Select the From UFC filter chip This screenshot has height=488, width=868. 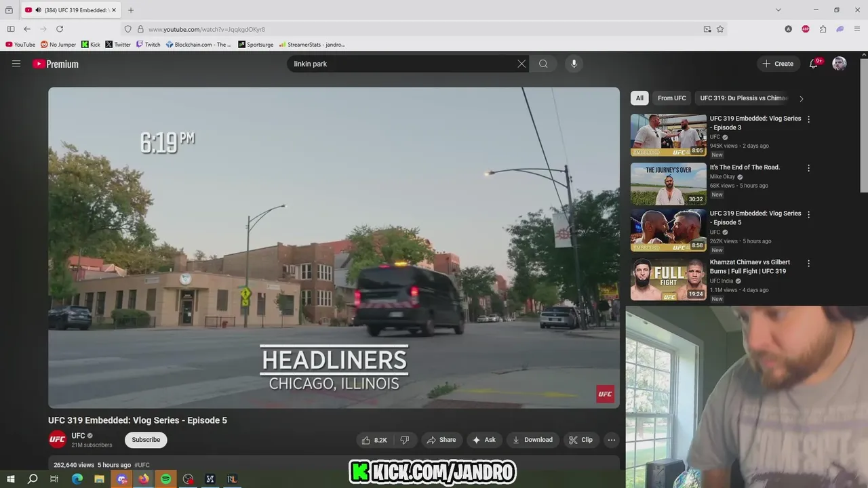click(x=671, y=98)
